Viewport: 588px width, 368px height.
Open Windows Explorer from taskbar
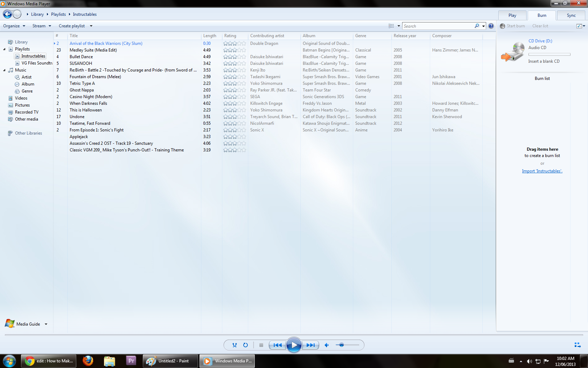tap(110, 361)
